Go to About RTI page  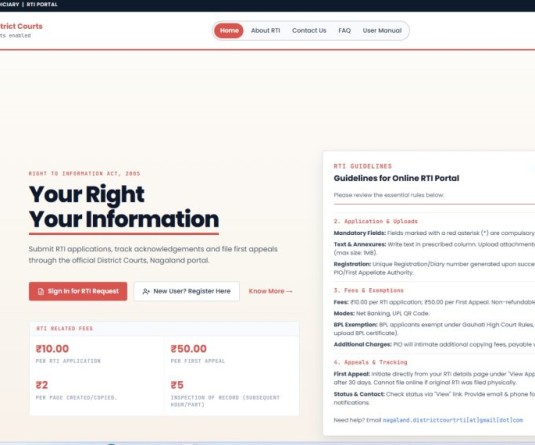(265, 31)
